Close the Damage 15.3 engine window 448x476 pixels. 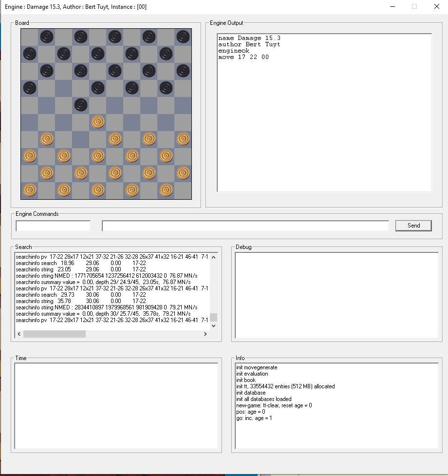click(436, 7)
